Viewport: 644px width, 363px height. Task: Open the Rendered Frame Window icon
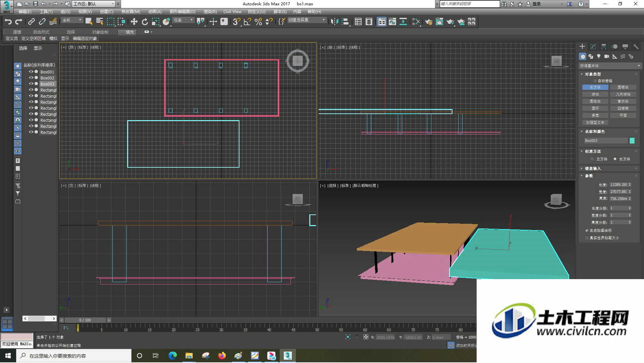pos(439,22)
